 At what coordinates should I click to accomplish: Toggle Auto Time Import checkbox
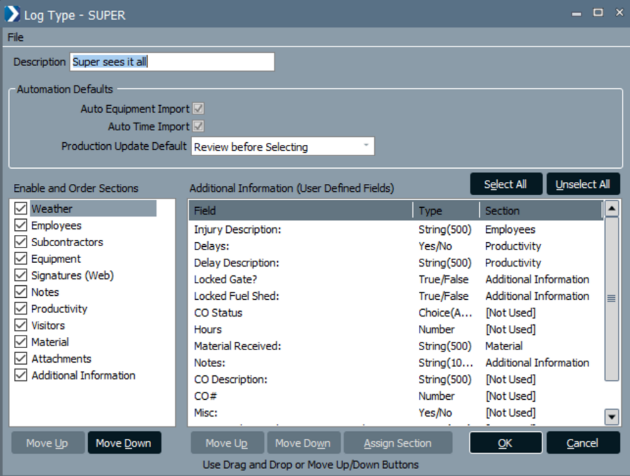(x=198, y=126)
